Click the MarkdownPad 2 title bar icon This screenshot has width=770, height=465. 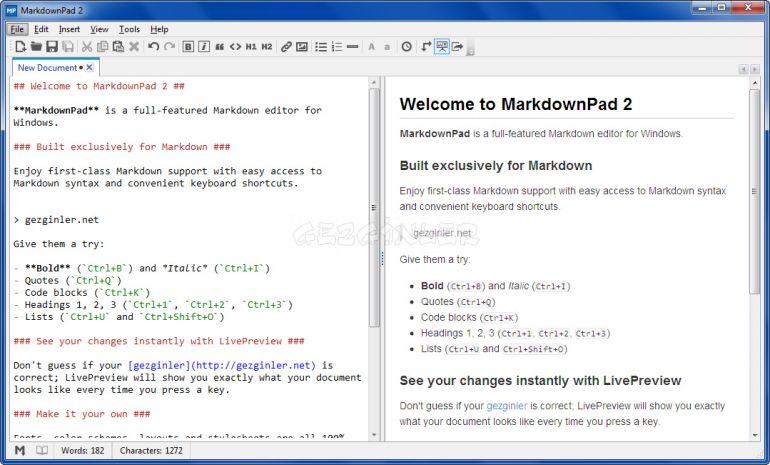click(x=11, y=10)
